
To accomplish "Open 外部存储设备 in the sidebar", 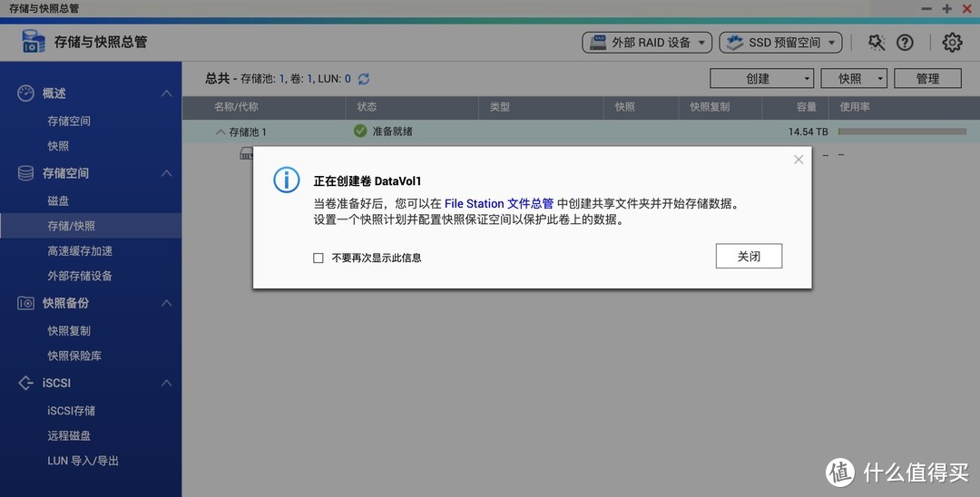I will 80,276.
